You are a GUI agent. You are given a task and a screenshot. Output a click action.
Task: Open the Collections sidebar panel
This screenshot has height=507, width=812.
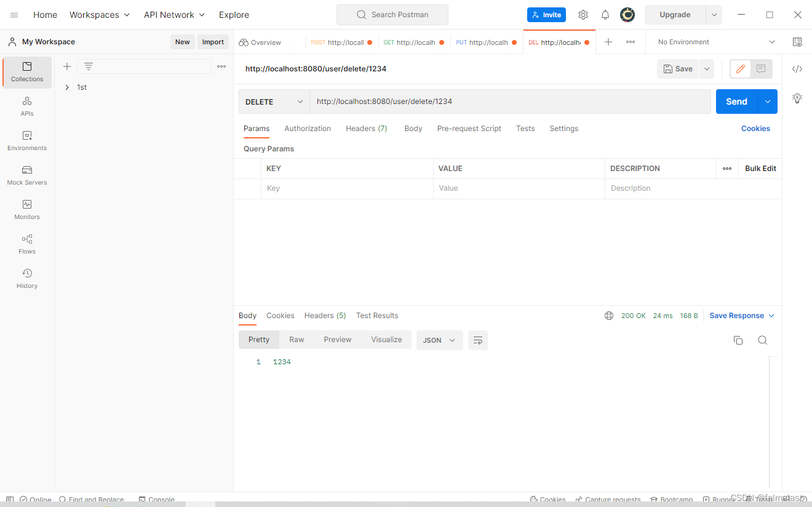tap(26, 72)
